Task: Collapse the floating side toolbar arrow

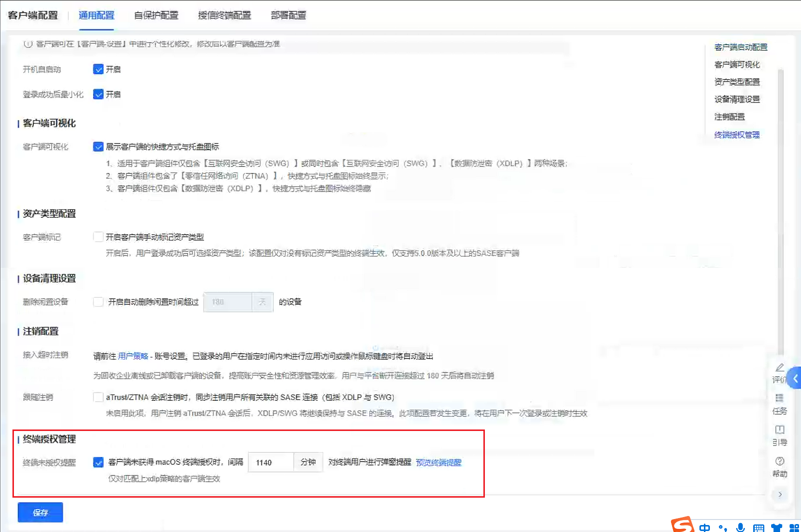Action: (780, 494)
